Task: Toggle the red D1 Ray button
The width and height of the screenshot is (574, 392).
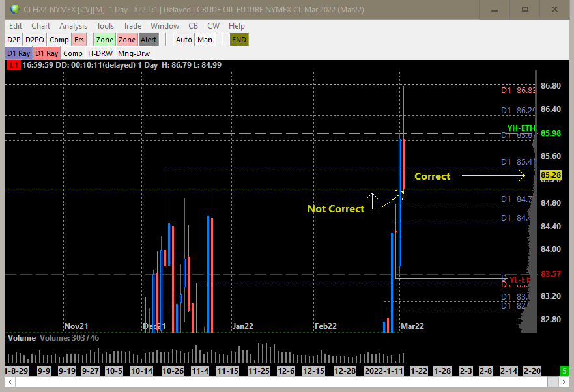Action: tap(46, 53)
